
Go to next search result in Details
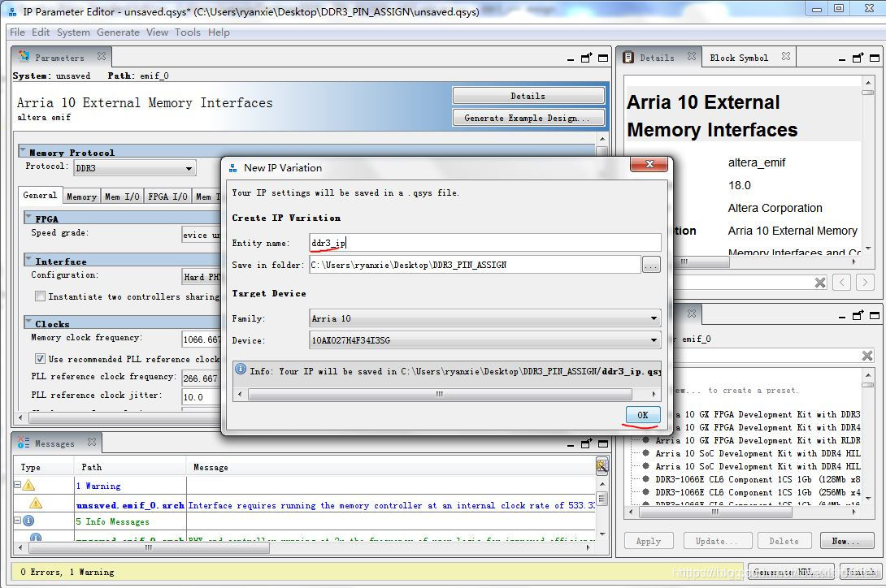click(x=865, y=282)
